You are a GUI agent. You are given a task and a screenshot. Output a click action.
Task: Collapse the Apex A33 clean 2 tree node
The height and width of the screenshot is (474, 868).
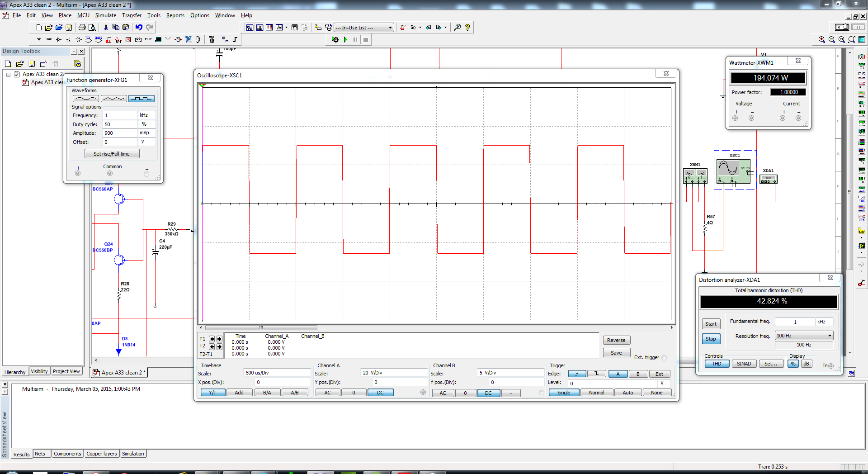tap(8, 75)
